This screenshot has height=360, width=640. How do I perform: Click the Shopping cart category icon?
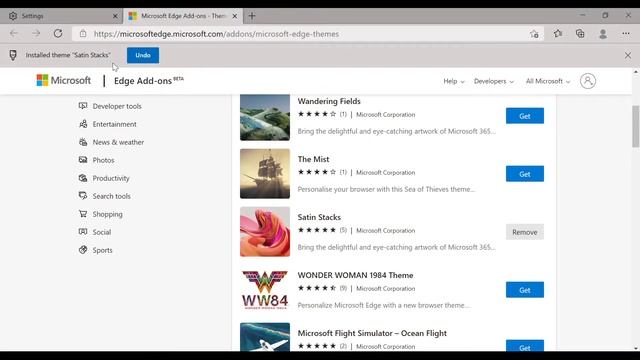pos(83,213)
